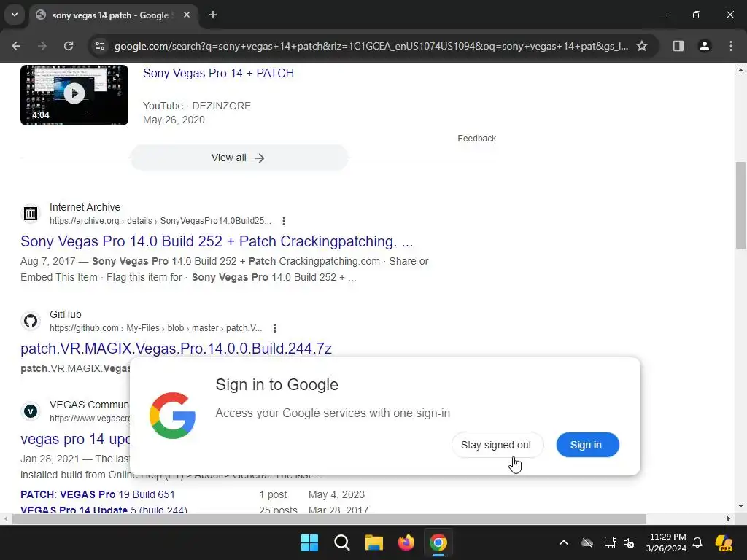
Task: Close the 'sony vegas 14 patch' tab
Action: pos(187,15)
